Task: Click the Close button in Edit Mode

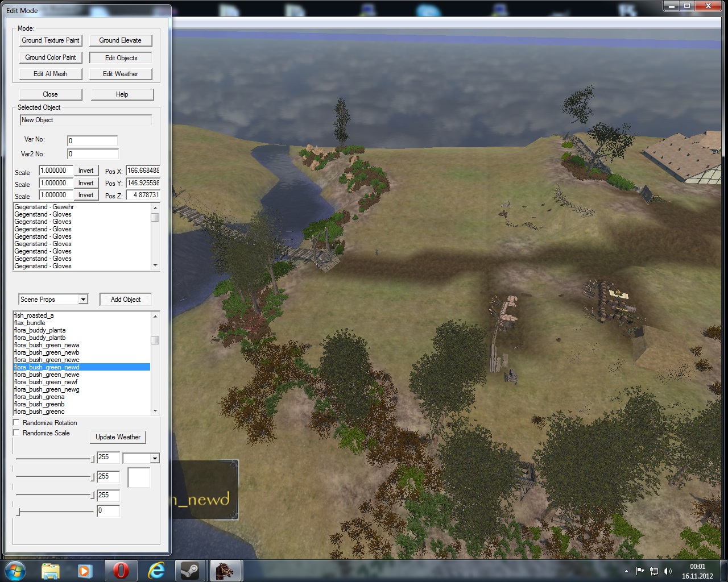Action: [51, 94]
